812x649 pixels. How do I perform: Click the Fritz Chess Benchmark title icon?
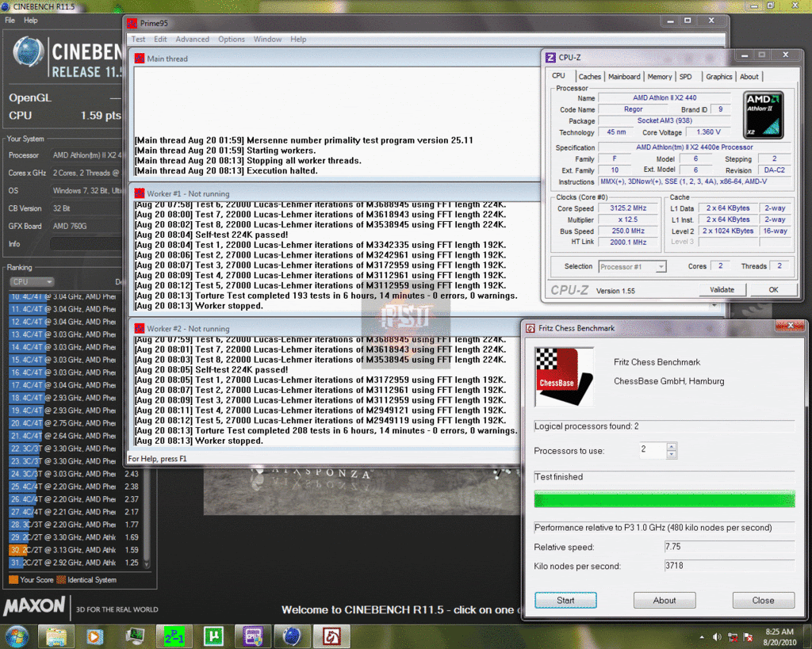(530, 328)
